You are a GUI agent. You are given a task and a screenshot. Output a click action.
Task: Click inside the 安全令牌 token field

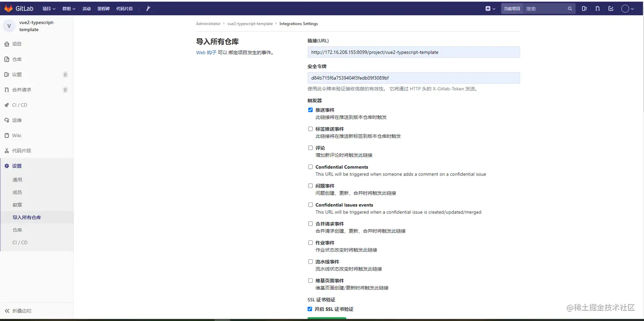point(413,78)
